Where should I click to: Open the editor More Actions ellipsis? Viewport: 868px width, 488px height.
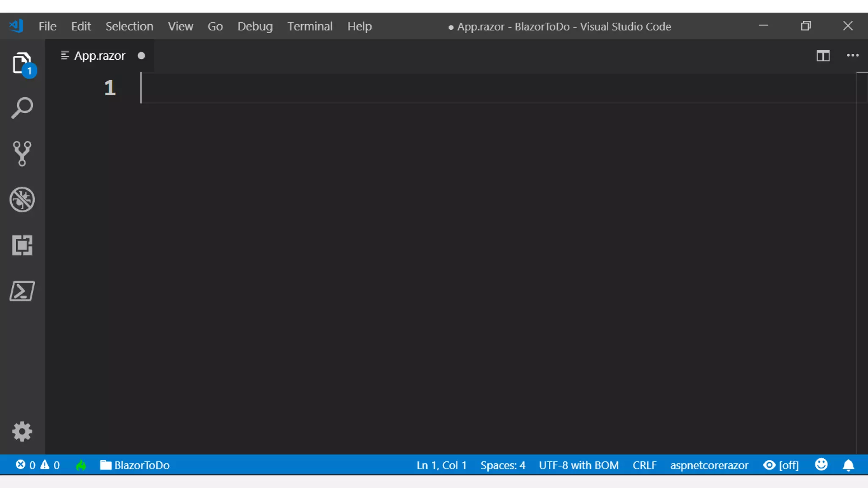852,55
